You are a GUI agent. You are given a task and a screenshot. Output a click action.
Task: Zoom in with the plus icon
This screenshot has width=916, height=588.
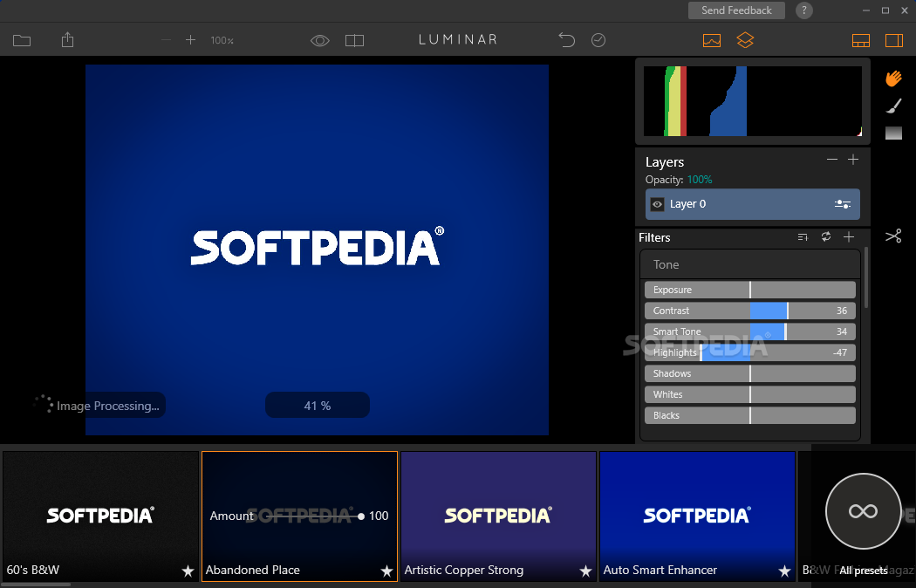(x=190, y=40)
